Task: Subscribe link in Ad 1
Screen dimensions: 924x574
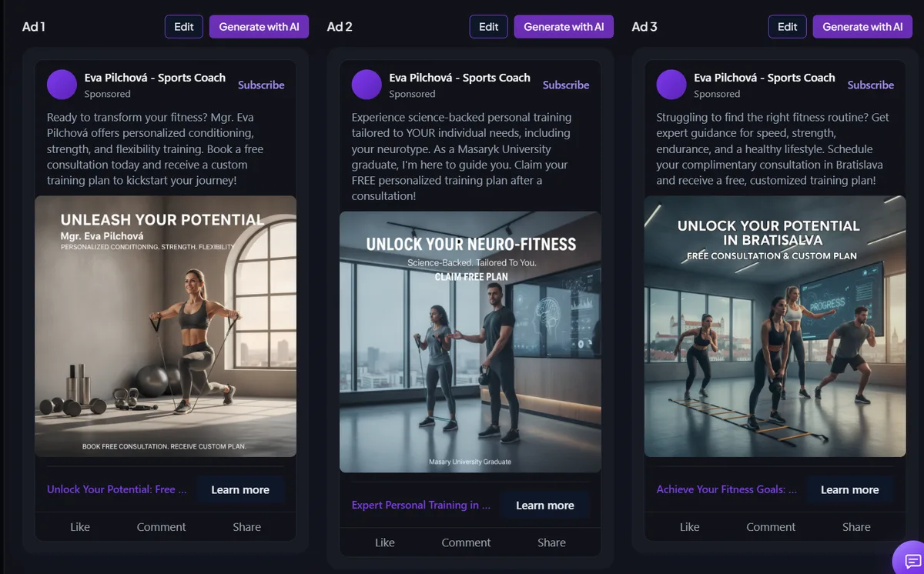Action: pyautogui.click(x=261, y=85)
